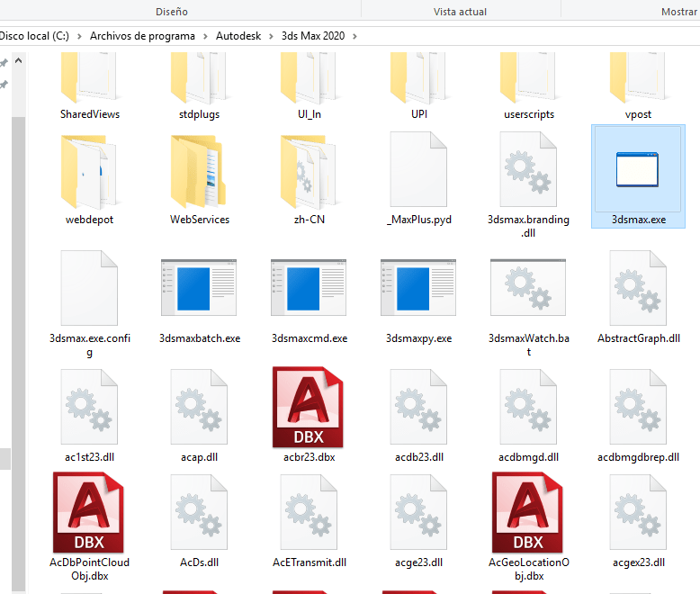Select the 3dsmaxpy.exe icon
The height and width of the screenshot is (594, 700).
pyautogui.click(x=418, y=288)
